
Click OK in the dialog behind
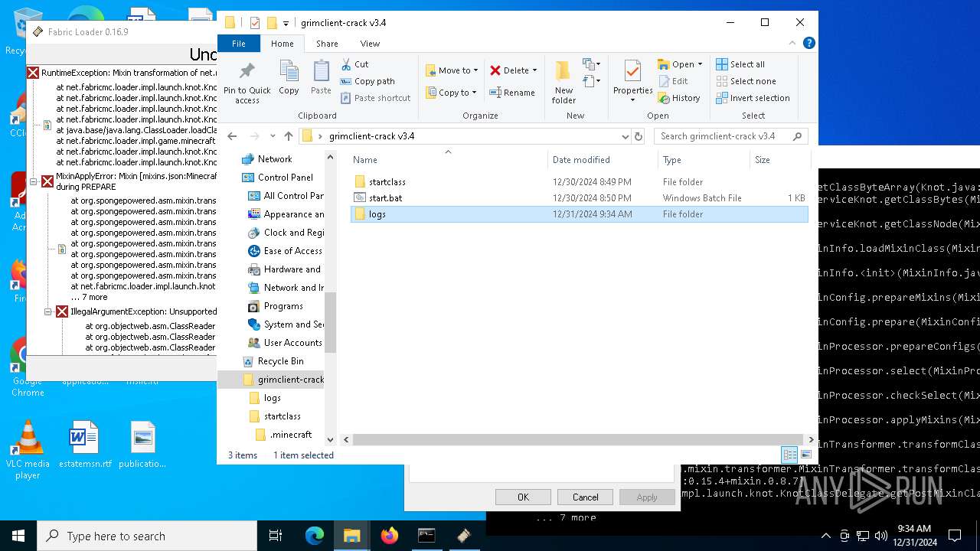click(523, 497)
